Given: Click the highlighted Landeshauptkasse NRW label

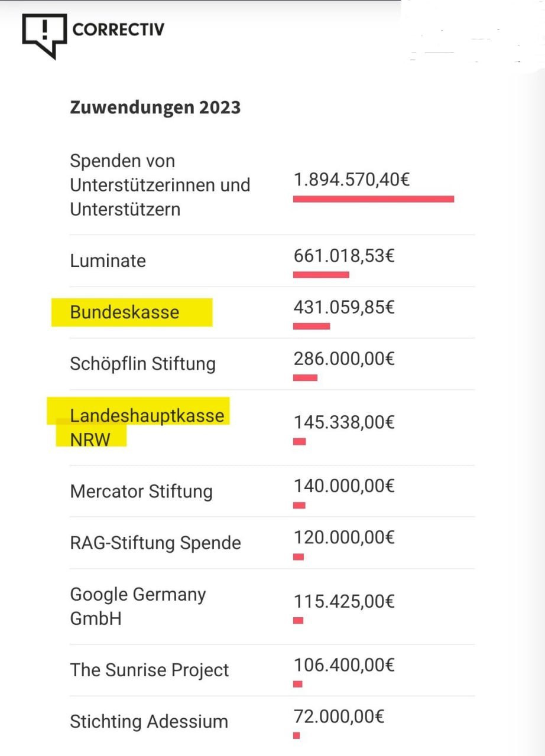Looking at the screenshot, I should [x=147, y=426].
